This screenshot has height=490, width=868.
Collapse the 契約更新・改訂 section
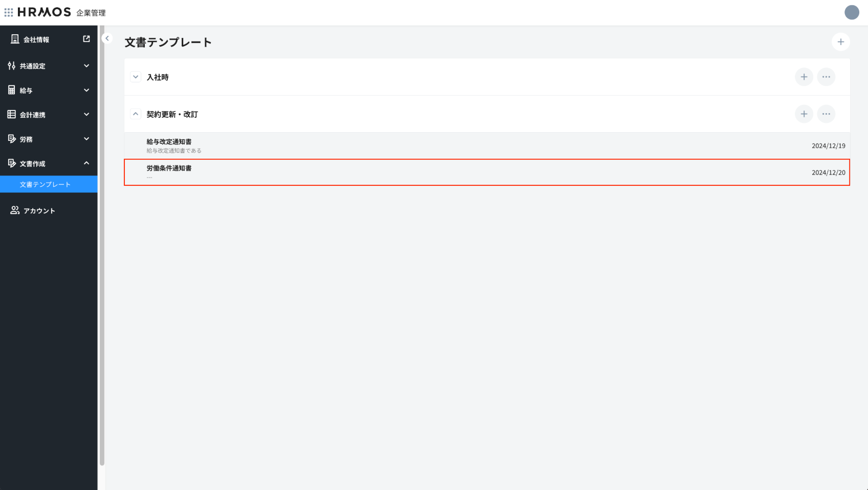136,114
